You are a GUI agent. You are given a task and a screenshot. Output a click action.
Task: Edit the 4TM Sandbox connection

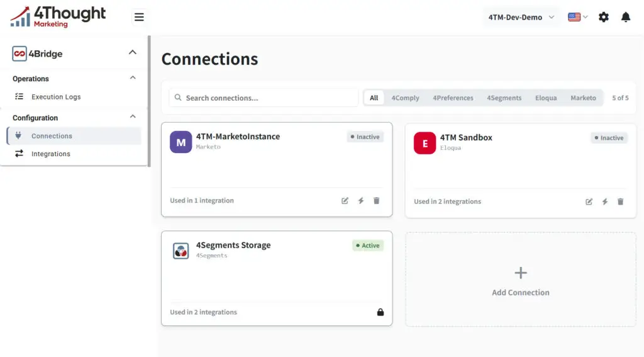tap(589, 201)
